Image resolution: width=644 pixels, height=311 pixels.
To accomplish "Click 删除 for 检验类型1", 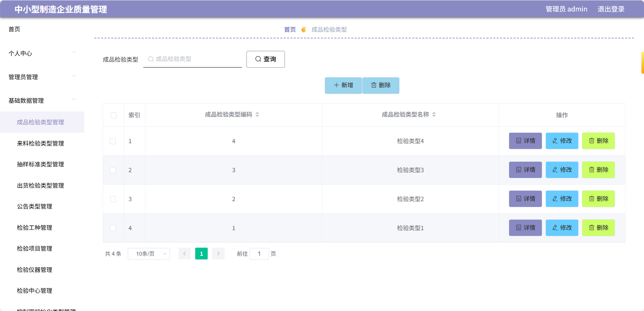I will [x=598, y=228].
